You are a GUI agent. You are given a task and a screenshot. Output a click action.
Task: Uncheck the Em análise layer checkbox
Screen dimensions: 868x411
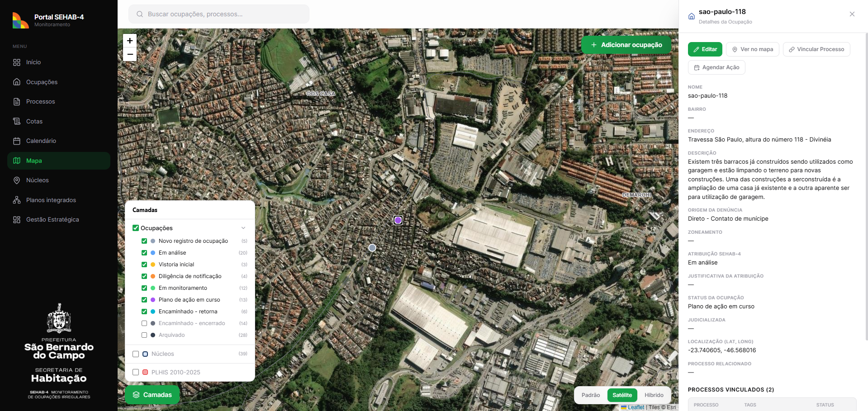144,253
